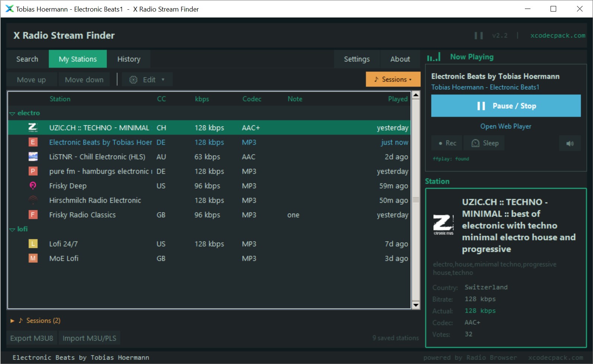This screenshot has width=593, height=364.
Task: Click the Move up button
Action: 31,80
